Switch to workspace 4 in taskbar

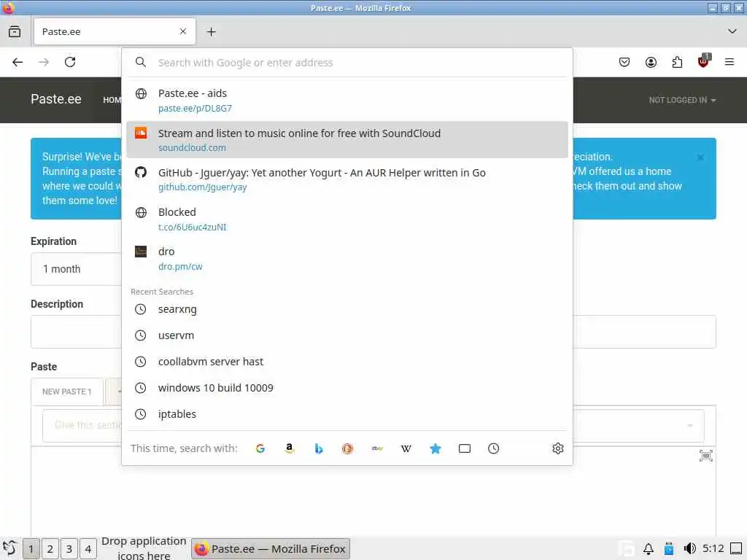pos(88,549)
